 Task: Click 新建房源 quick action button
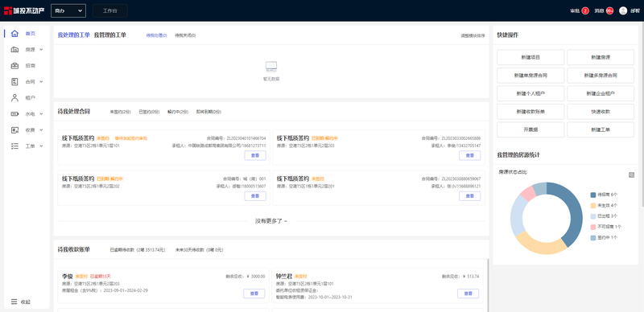click(601, 57)
